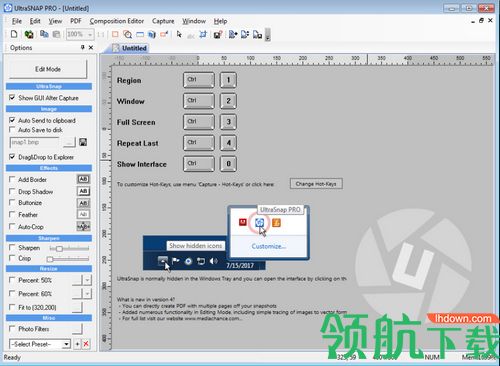Screen dimensions: 500x366
Task: Click the toolbar paste icon
Action: [56, 34]
